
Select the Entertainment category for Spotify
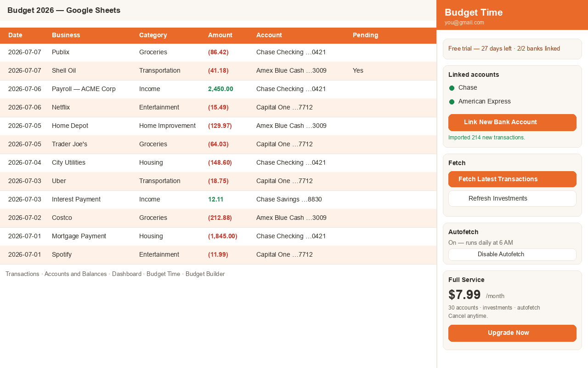[x=159, y=255]
